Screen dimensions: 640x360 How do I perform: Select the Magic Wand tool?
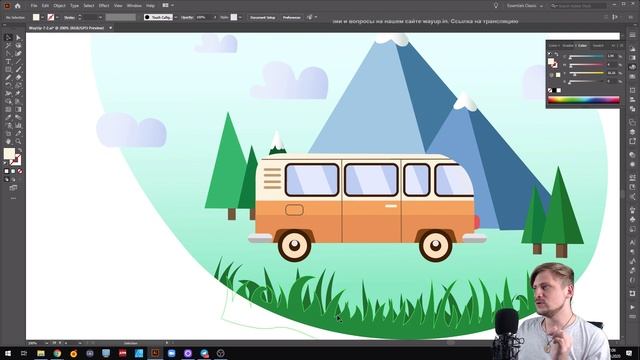click(8, 45)
